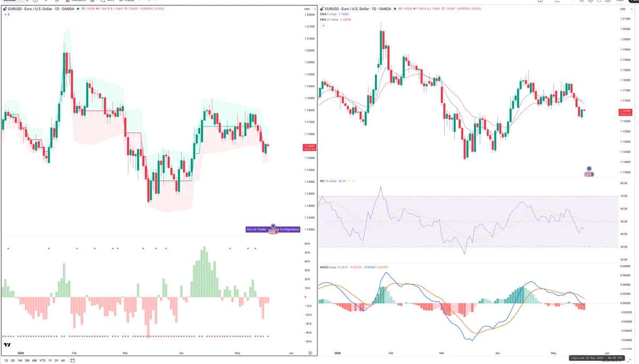Select the 1D time range
639x364 pixels.
coord(6,360)
